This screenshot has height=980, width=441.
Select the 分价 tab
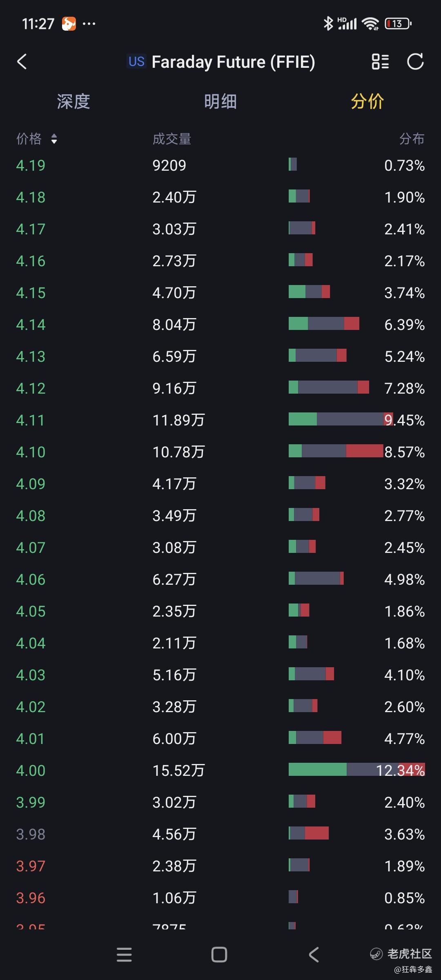(x=367, y=101)
